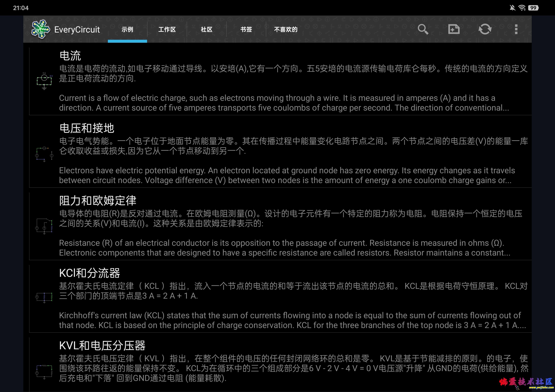Create new circuit with plus icon
The image size is (555, 392).
(454, 29)
